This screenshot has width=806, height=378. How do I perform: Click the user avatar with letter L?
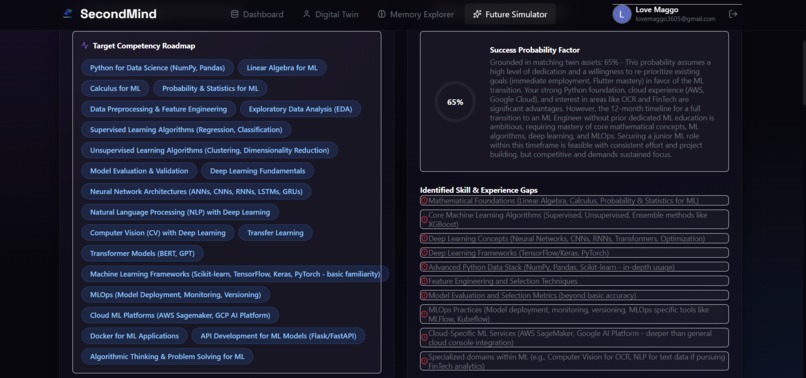pos(621,14)
